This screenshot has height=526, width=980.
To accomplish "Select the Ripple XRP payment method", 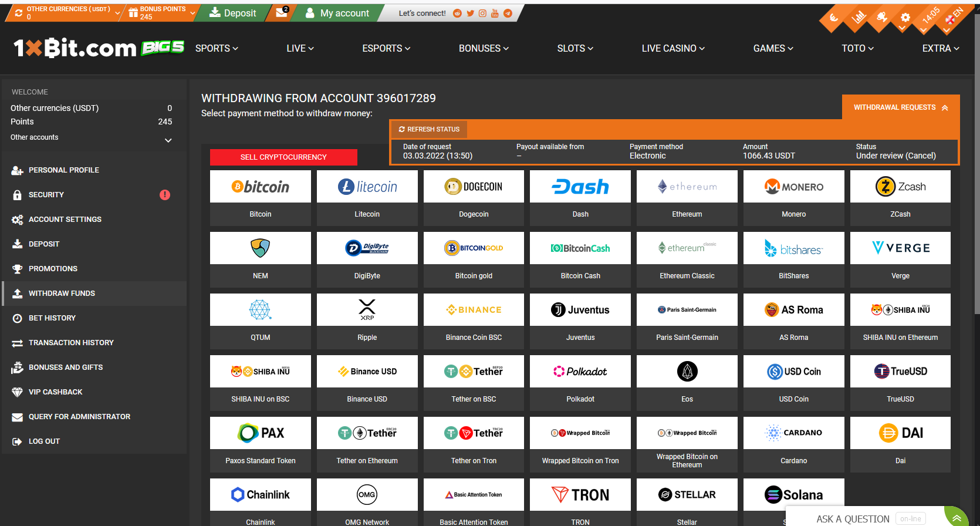I will click(x=367, y=321).
